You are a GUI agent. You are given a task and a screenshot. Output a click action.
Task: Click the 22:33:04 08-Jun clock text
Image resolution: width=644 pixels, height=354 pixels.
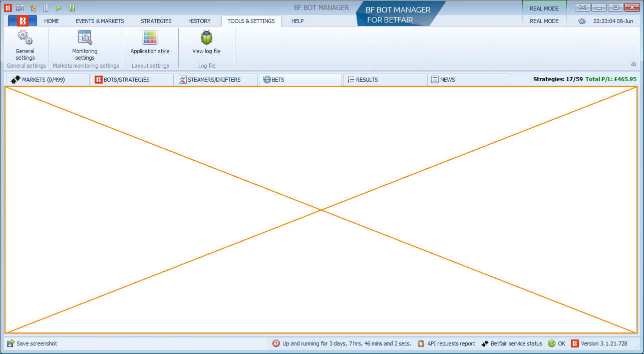613,21
